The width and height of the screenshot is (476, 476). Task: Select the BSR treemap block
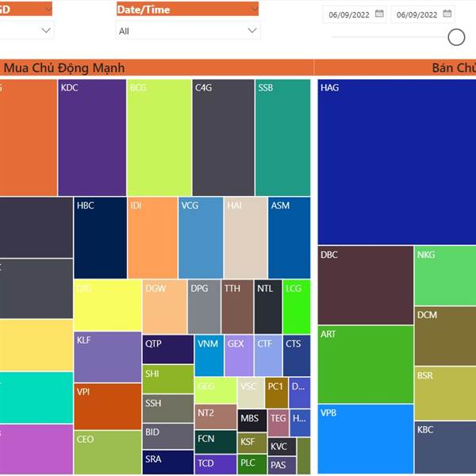tap(445, 393)
